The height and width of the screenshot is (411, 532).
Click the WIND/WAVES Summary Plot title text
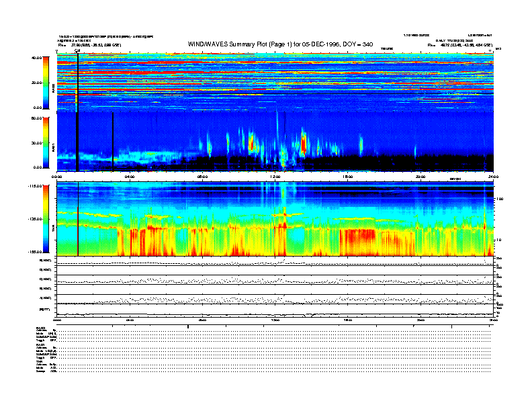coord(280,44)
